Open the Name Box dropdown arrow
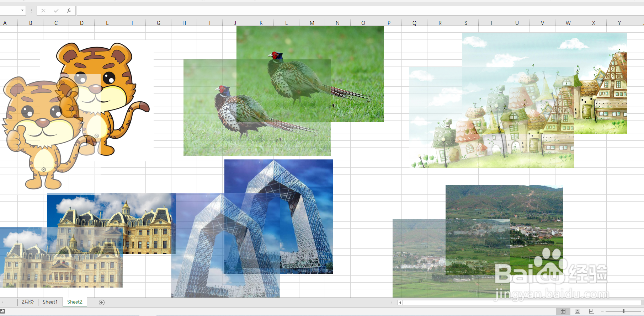Viewport: 644px width, 316px height. coord(22,11)
